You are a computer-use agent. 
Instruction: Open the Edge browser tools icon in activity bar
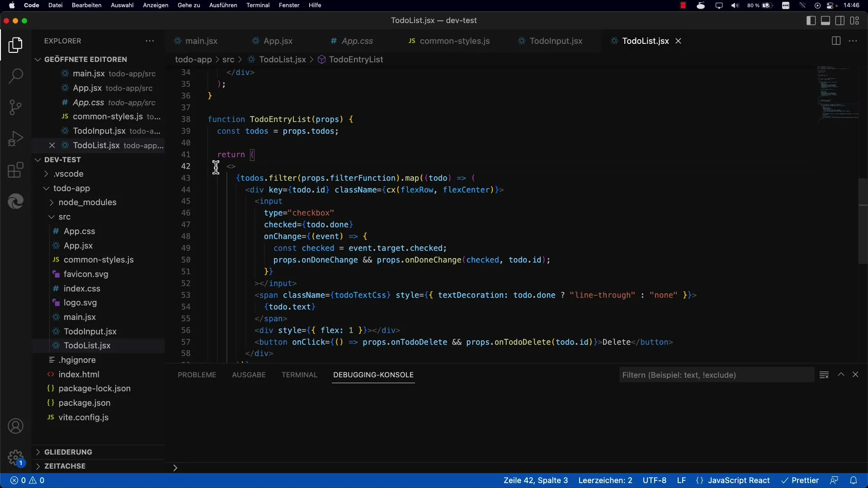[x=15, y=201]
